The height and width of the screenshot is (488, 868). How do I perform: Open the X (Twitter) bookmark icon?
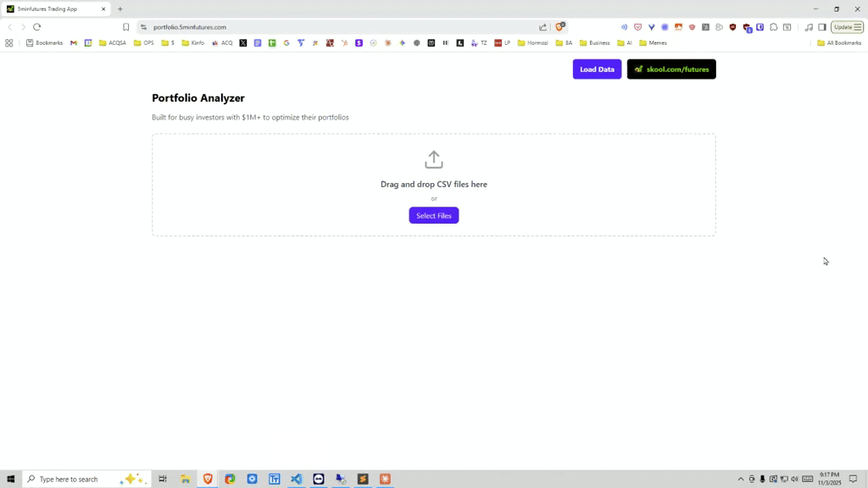tap(243, 42)
